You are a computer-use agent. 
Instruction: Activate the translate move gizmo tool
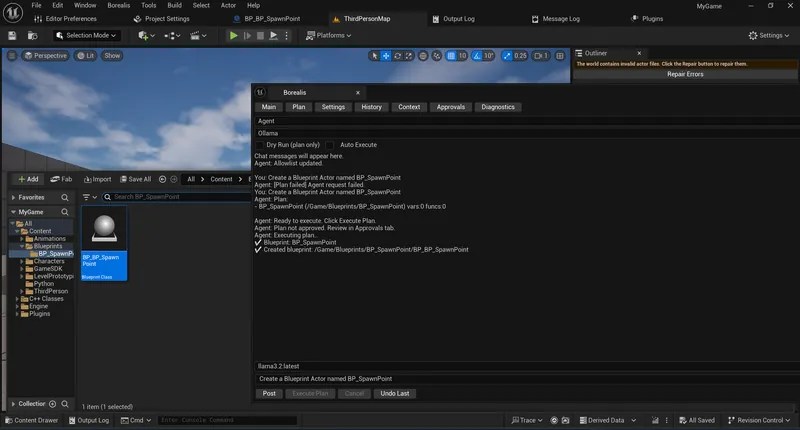coord(386,56)
